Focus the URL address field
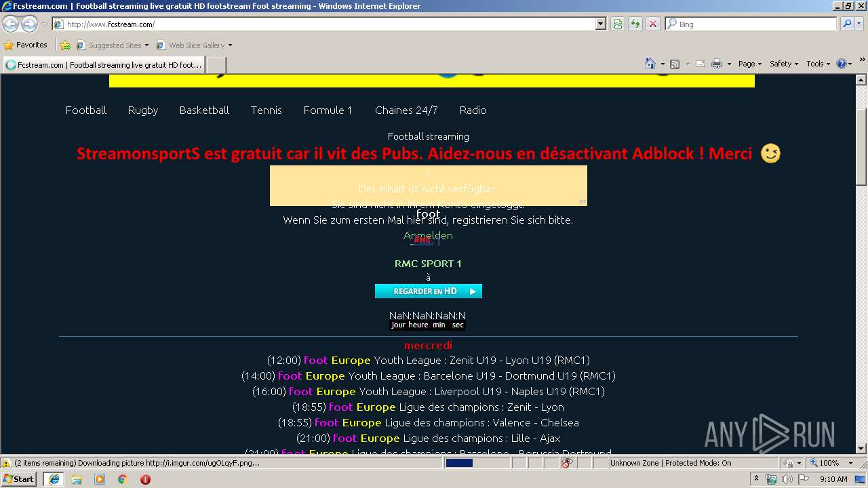Viewport: 868px width, 488px height. pos(330,24)
